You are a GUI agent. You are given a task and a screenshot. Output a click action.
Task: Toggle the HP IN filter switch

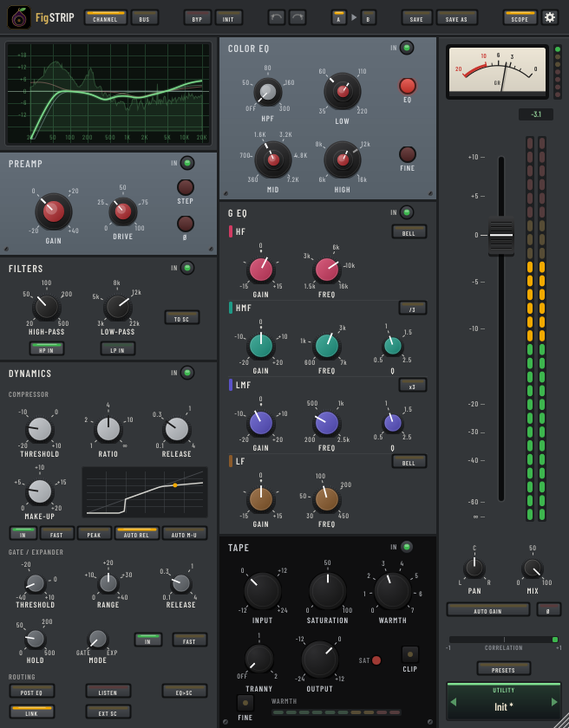pos(47,348)
